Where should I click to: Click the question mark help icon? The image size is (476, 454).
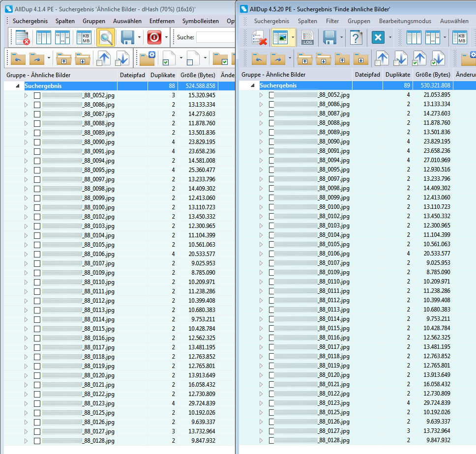click(x=356, y=38)
